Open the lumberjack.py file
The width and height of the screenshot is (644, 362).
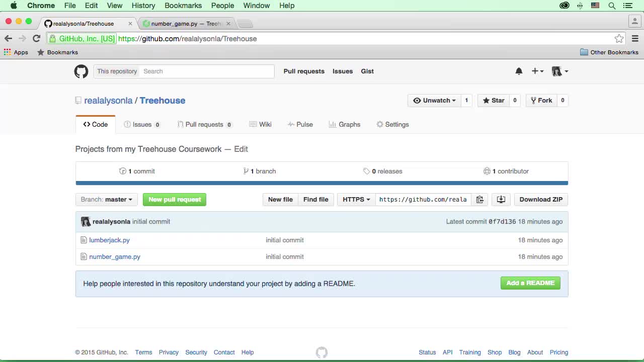(x=109, y=240)
